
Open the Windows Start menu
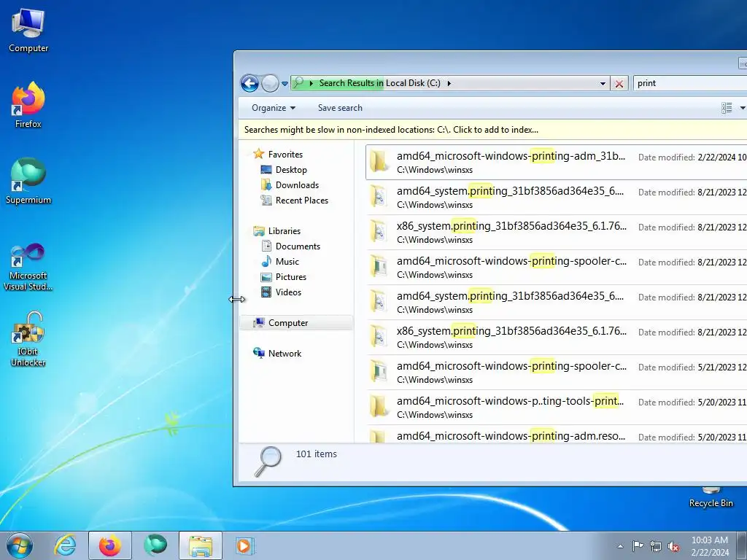20,545
